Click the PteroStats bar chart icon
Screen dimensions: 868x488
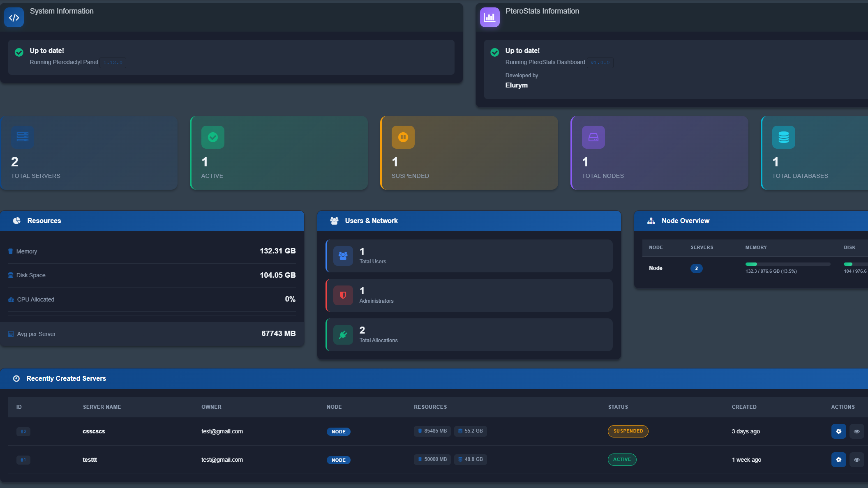coord(489,18)
